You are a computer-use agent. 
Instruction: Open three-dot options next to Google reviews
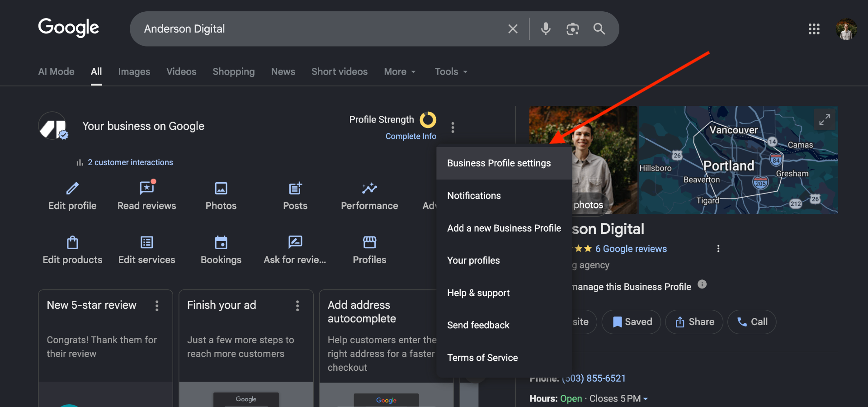point(718,249)
